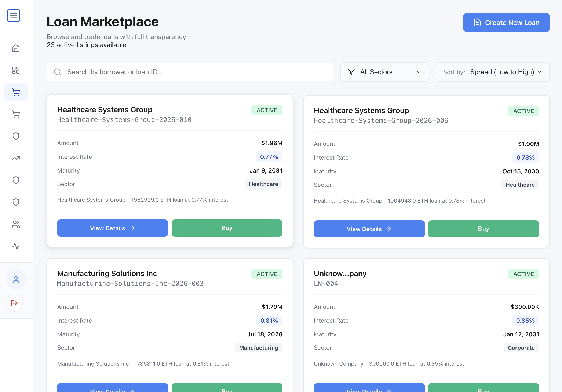
Task: Open the users group icon
Action: [x=16, y=224]
